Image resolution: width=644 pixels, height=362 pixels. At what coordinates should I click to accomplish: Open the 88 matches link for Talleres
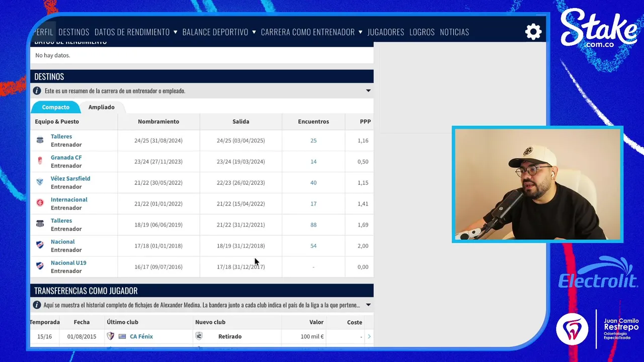point(313,225)
